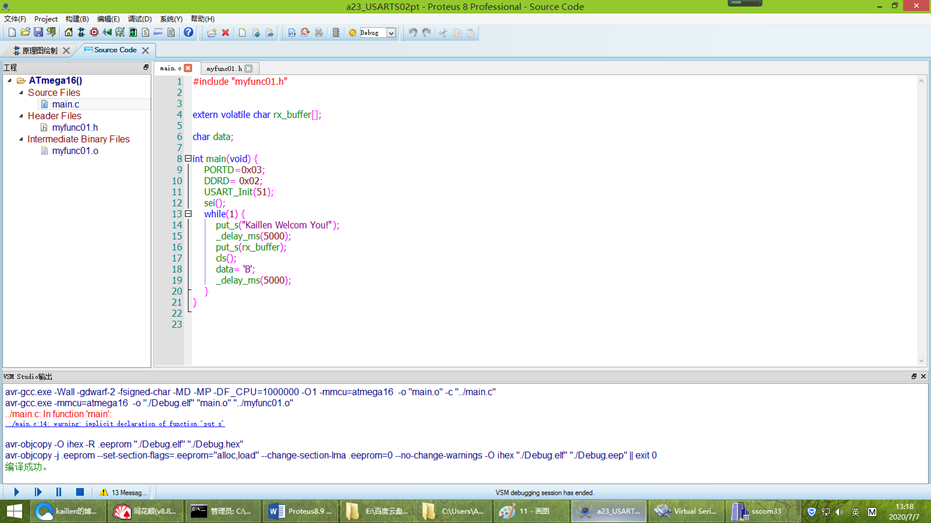This screenshot has height=523, width=931.
Task: Click the Save Project floppy icon
Action: (38, 33)
